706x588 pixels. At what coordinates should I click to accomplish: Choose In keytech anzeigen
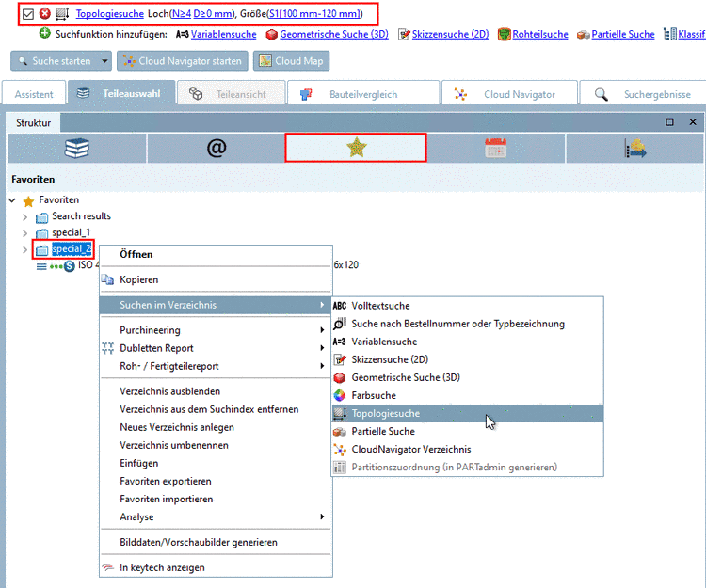click(x=216, y=567)
